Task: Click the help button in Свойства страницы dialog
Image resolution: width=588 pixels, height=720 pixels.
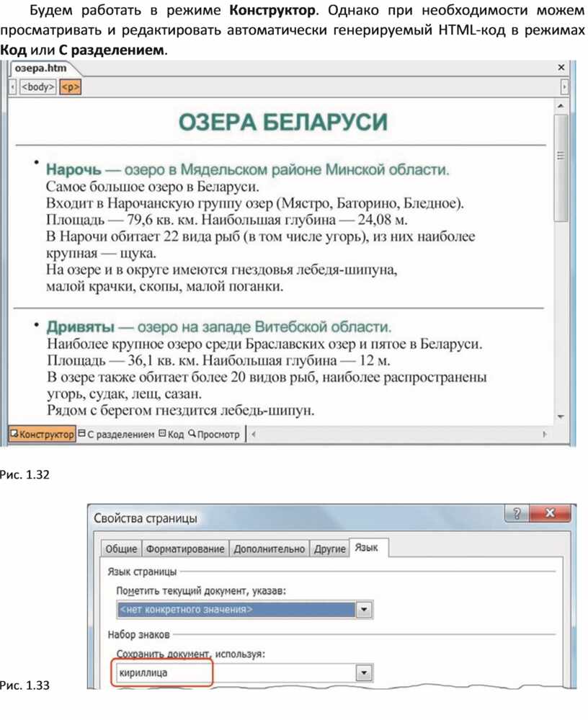Action: pyautogui.click(x=517, y=513)
